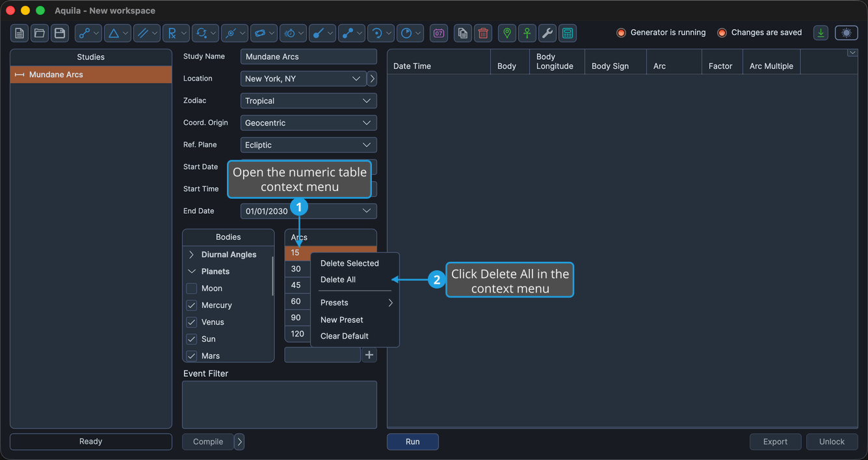The image size is (868, 460).
Task: Select the two-node diagonal link tool icon
Action: pos(84,33)
